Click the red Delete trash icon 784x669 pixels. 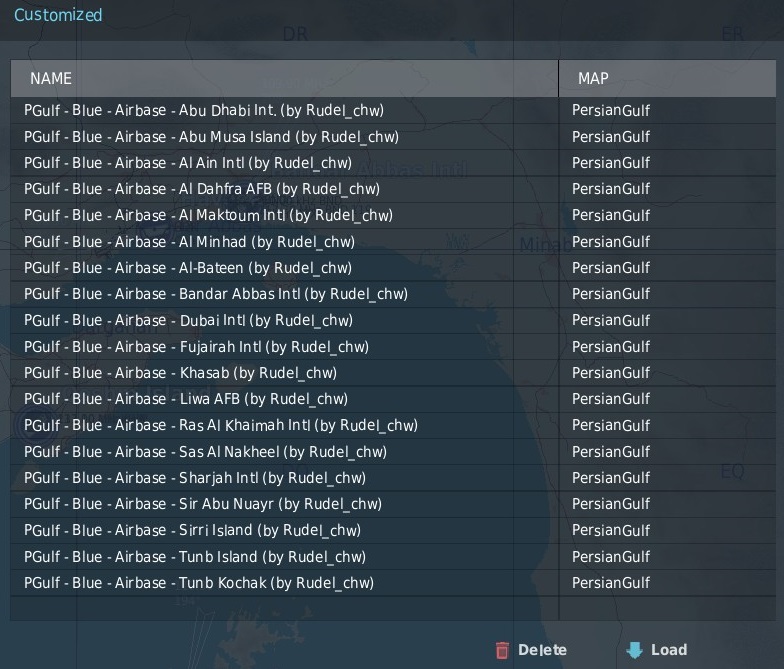(x=503, y=651)
